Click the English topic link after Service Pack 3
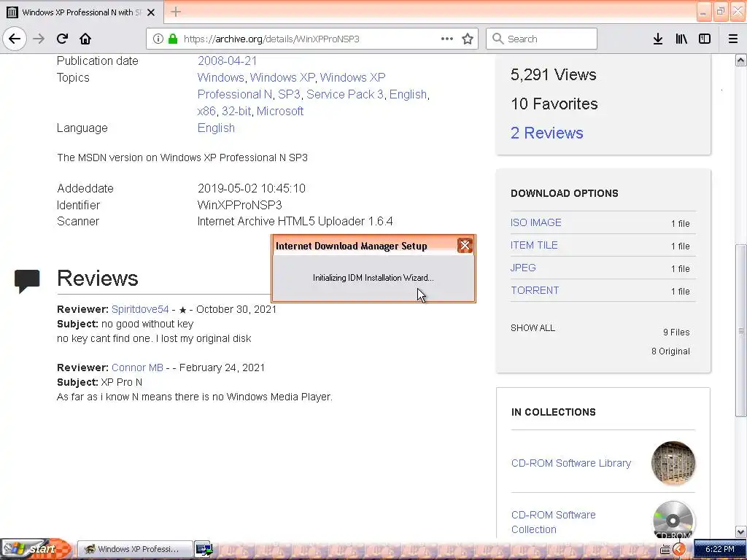This screenshot has width=747, height=560. click(408, 94)
